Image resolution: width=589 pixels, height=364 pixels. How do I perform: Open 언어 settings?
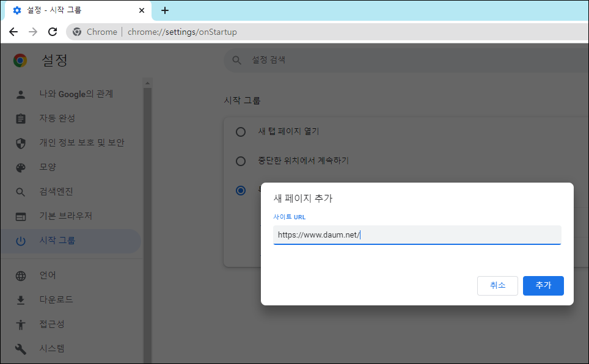[x=71, y=275]
